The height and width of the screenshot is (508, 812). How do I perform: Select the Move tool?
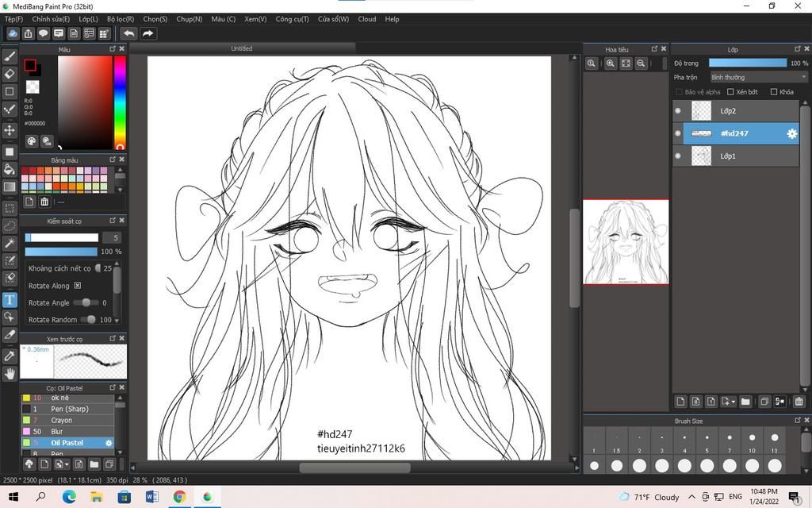tap(10, 129)
